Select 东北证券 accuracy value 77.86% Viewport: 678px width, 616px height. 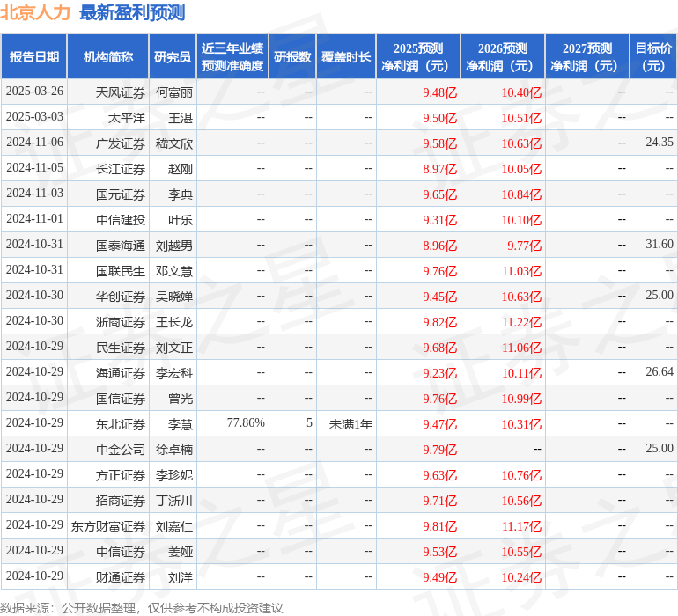(x=246, y=422)
